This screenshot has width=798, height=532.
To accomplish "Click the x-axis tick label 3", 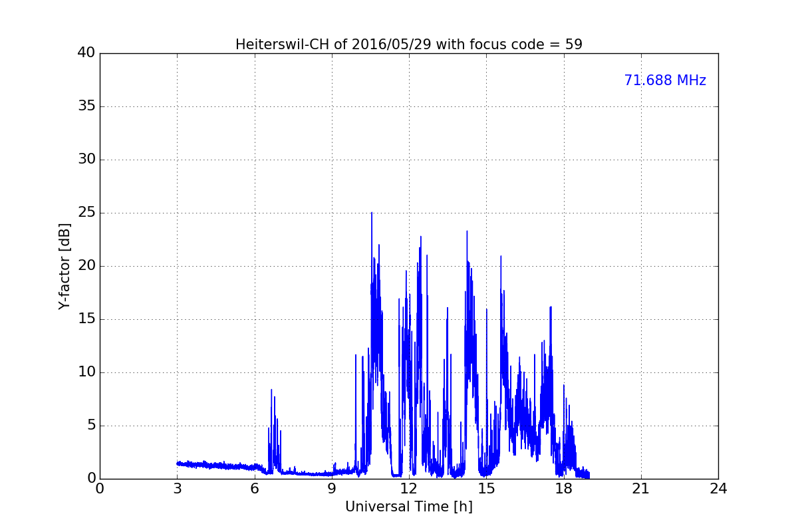I will pos(177,489).
